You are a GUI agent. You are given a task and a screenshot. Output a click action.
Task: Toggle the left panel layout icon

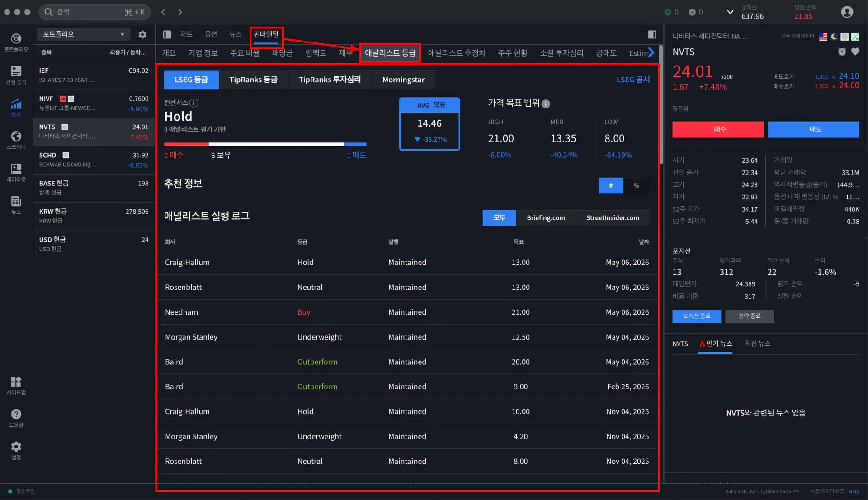[x=167, y=34]
